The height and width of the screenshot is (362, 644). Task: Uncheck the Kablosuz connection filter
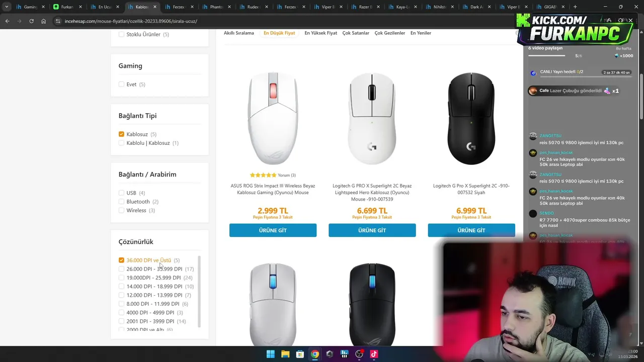coord(121,134)
